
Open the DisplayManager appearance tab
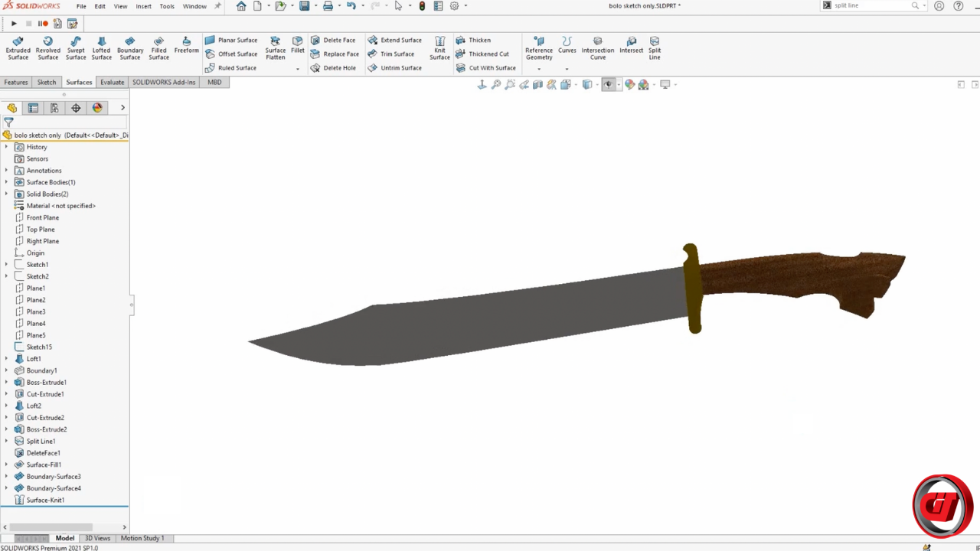point(97,108)
